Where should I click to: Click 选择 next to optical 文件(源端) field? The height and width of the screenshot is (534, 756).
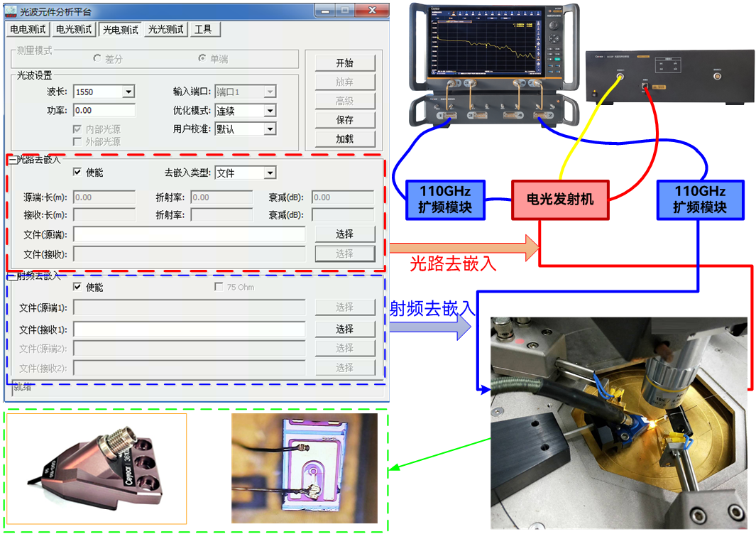coord(344,234)
